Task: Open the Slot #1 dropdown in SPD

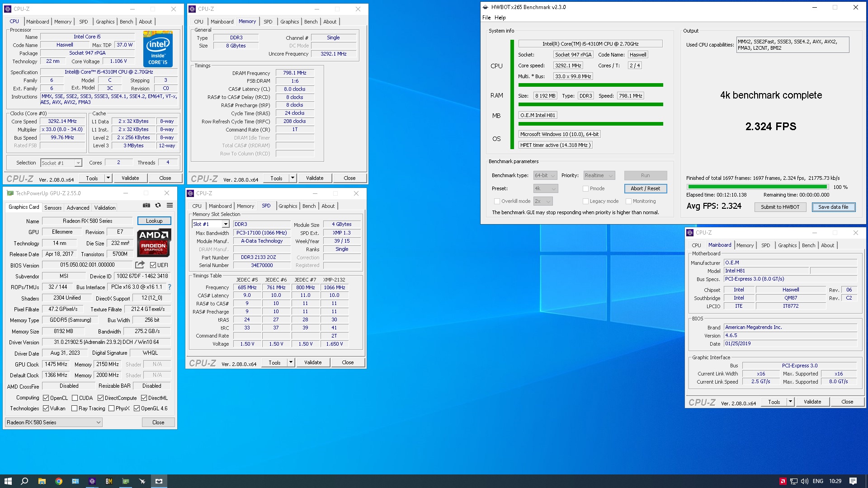Action: tap(211, 224)
